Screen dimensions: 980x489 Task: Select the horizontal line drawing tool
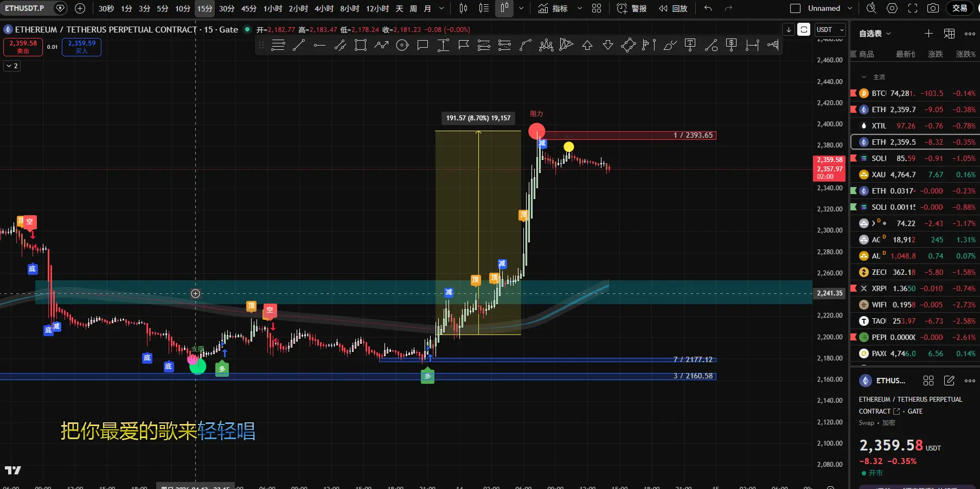(319, 46)
